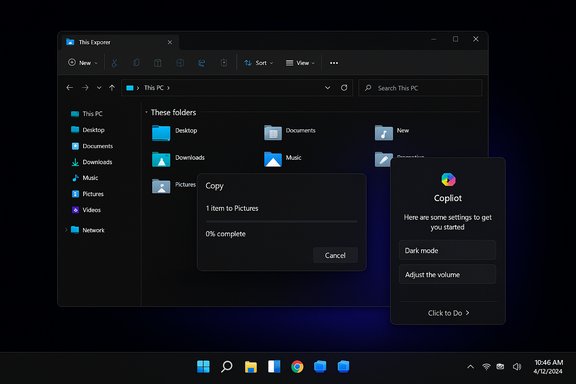Screen dimensions: 576x384
Task: Click the Search This PC field
Action: 420,88
